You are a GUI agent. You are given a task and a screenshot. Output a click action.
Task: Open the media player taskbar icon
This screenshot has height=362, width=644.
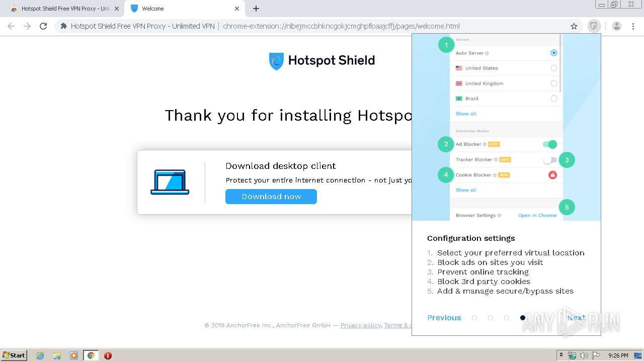74,355
